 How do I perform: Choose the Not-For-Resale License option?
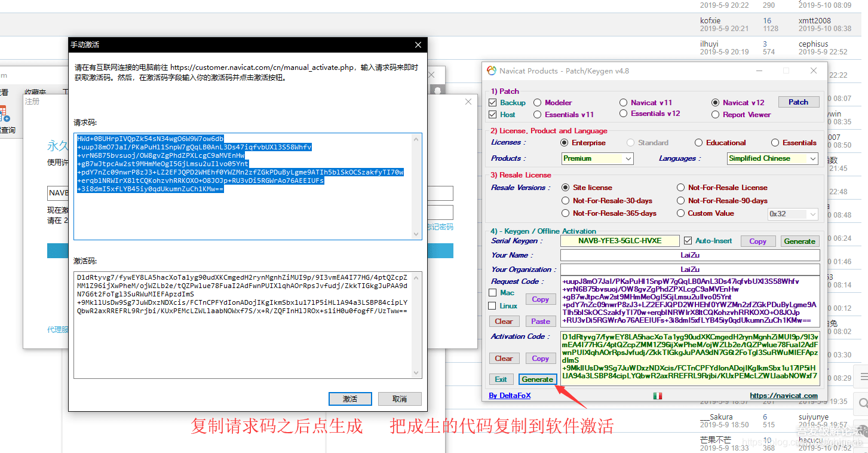(681, 188)
